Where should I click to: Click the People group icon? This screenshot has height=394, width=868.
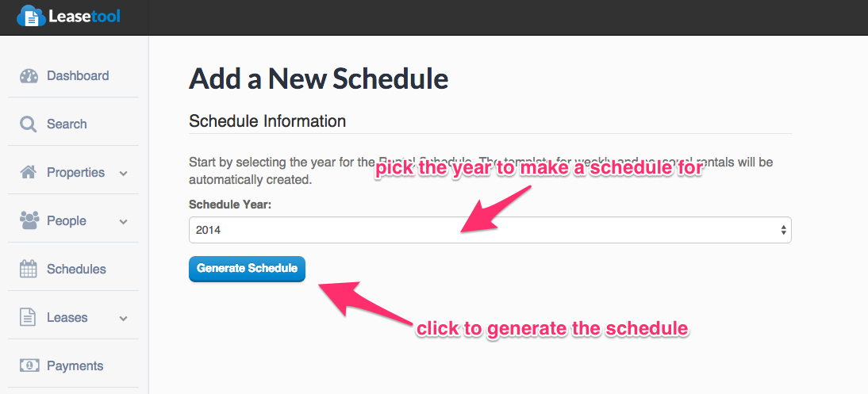pos(29,220)
